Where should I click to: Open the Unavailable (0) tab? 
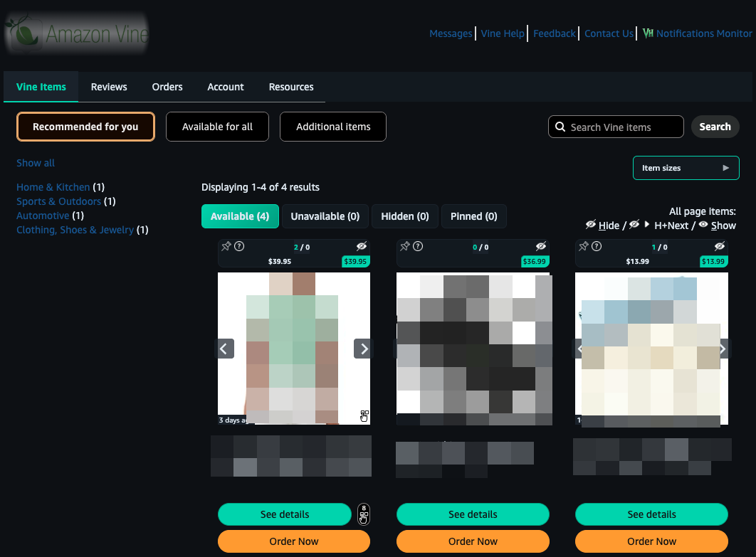point(325,216)
